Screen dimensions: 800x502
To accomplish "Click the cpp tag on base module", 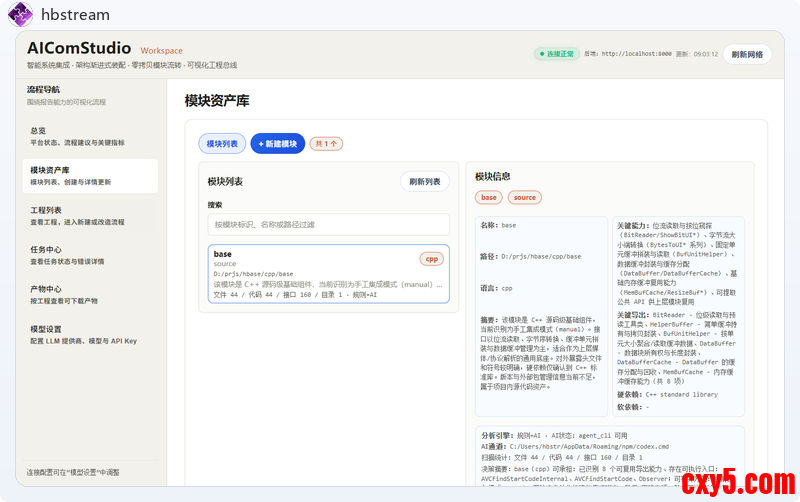I will pyautogui.click(x=431, y=259).
